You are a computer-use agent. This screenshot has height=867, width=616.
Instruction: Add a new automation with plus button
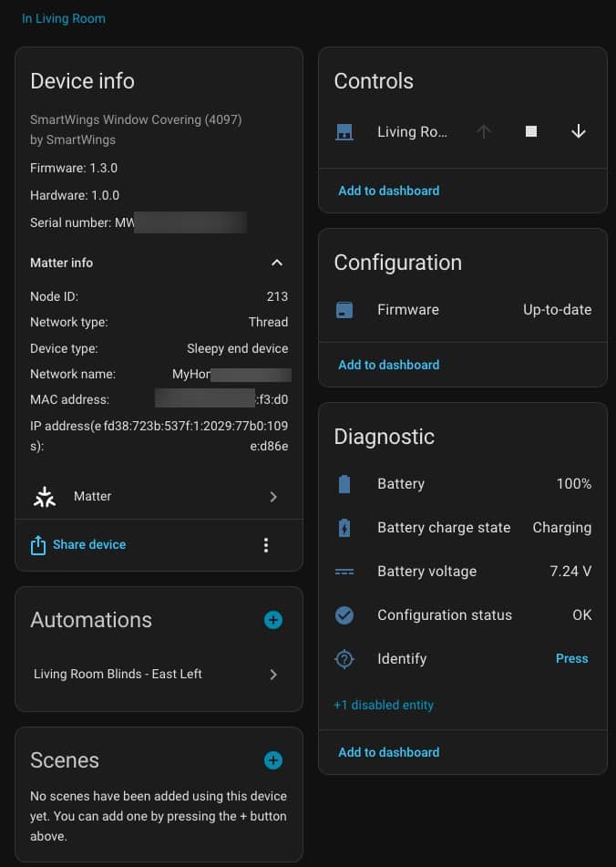click(x=273, y=620)
